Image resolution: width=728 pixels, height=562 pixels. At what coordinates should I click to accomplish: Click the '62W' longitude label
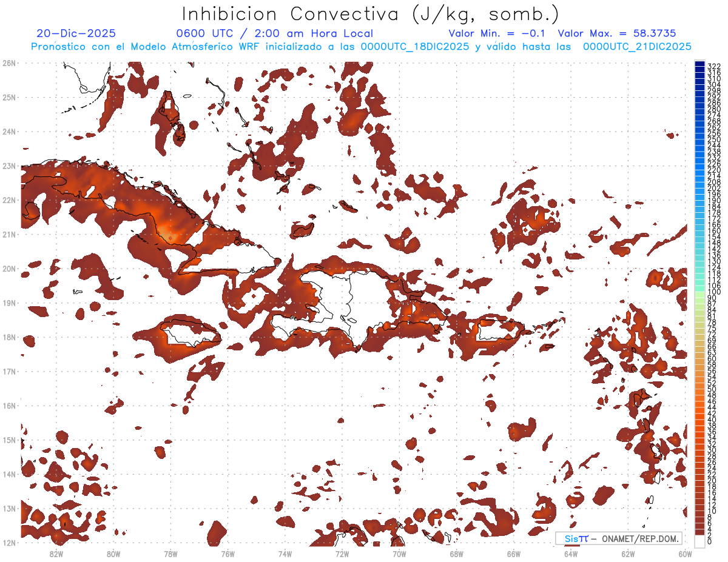628,554
